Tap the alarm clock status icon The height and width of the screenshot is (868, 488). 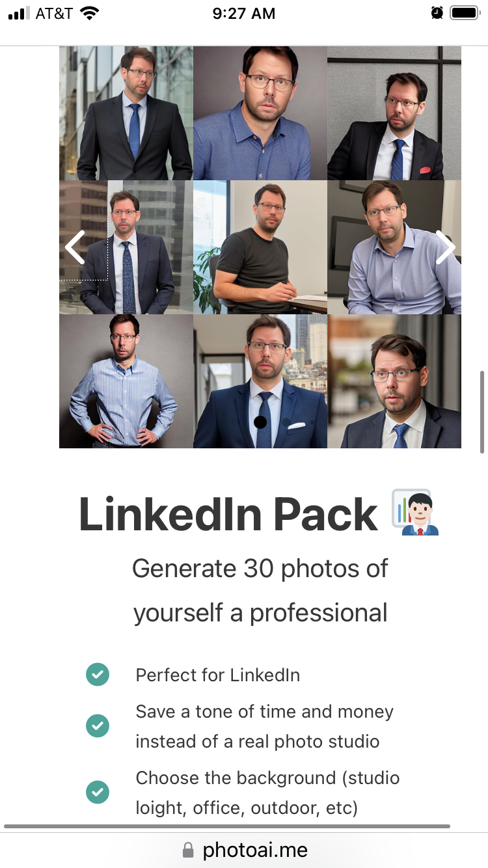click(437, 13)
